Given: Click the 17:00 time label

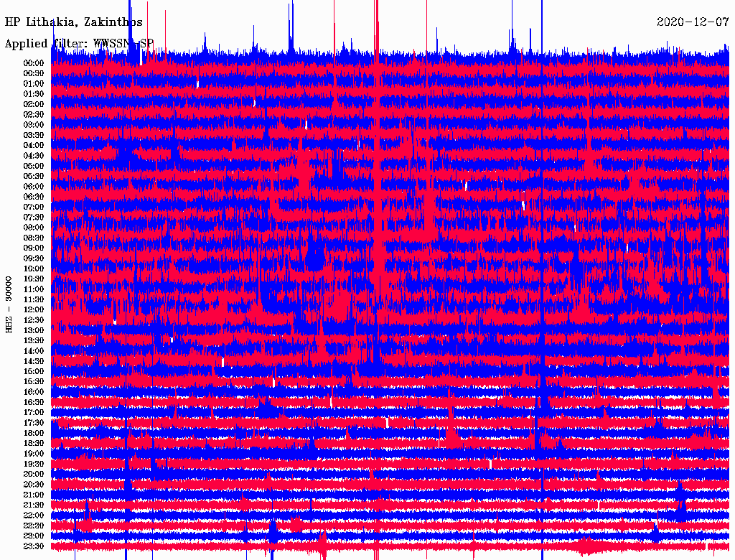Looking at the screenshot, I should click(34, 413).
